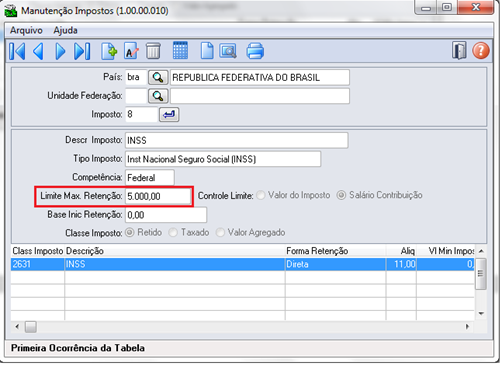The image size is (502, 366).
Task: Minimize the Manutenção Impostos window
Action: click(x=426, y=8)
